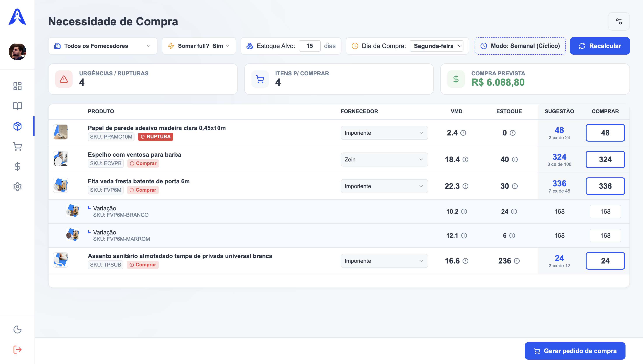Toggle dark mode moon icon
This screenshot has width=643, height=364.
(x=17, y=329)
